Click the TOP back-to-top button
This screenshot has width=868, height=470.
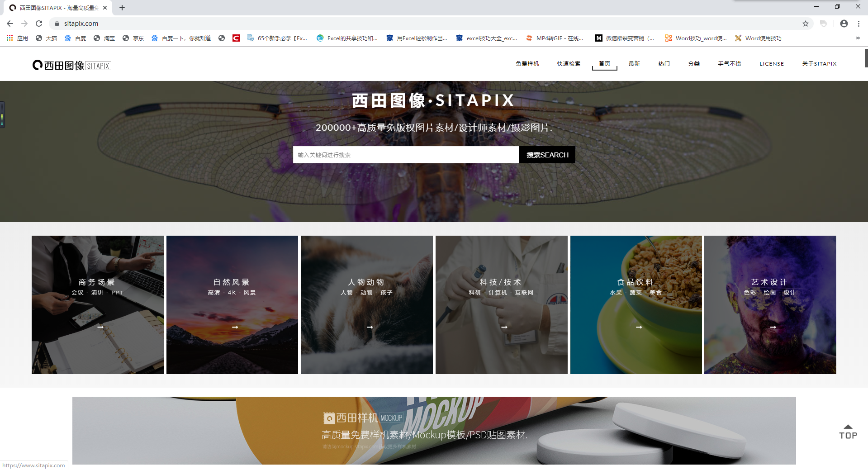[x=848, y=432]
